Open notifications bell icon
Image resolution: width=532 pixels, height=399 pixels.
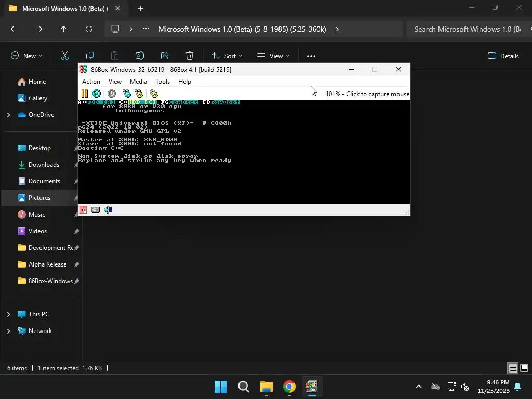coord(518,387)
